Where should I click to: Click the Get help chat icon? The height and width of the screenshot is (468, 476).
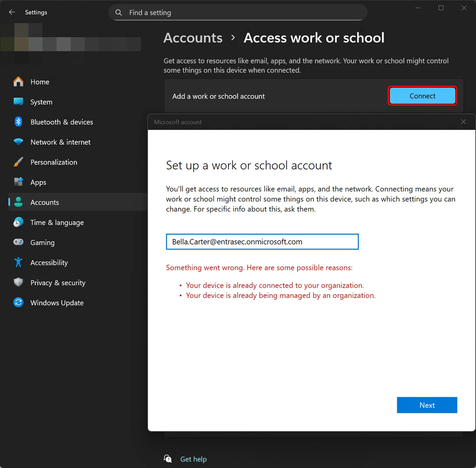168,459
